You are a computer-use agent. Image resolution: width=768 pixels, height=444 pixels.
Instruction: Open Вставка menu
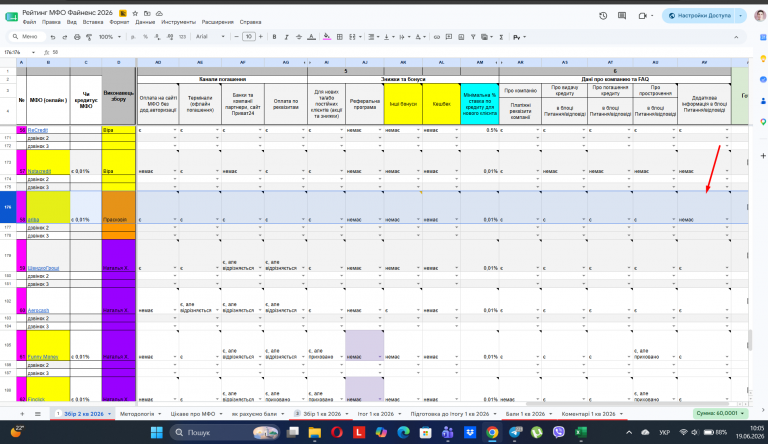coord(93,22)
